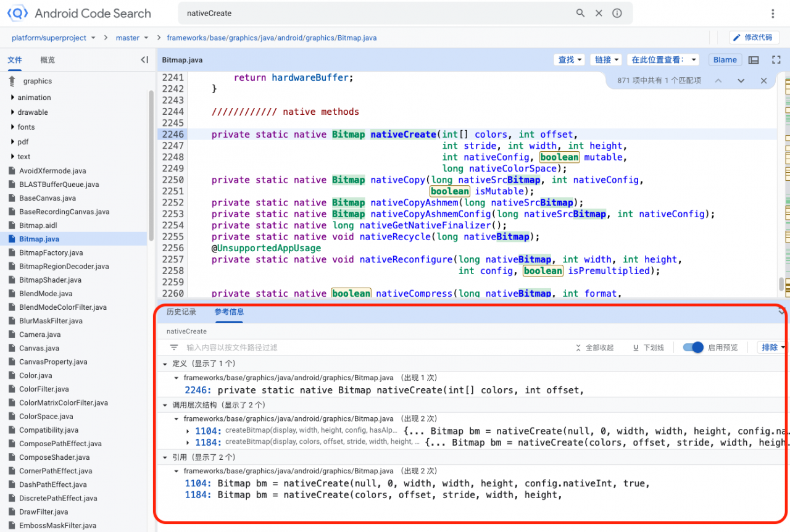Switch to the 历史记录 tab
The height and width of the screenshot is (532, 790).
(x=181, y=312)
